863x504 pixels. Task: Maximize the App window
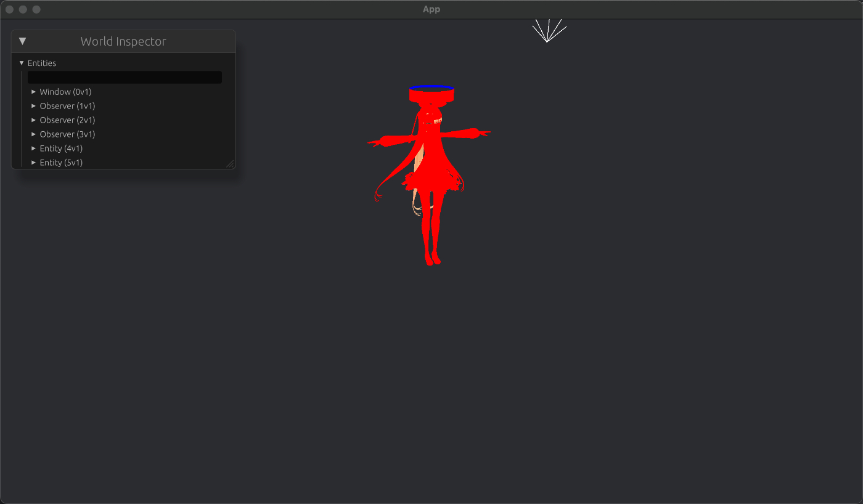pyautogui.click(x=36, y=9)
